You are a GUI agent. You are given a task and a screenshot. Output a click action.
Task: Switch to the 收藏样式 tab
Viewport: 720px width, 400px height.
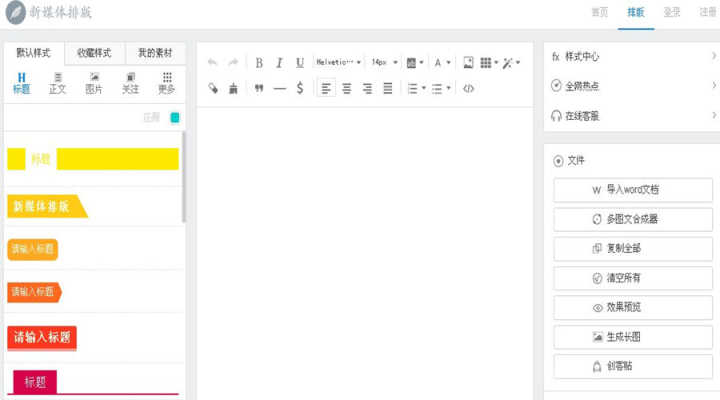[x=94, y=53]
